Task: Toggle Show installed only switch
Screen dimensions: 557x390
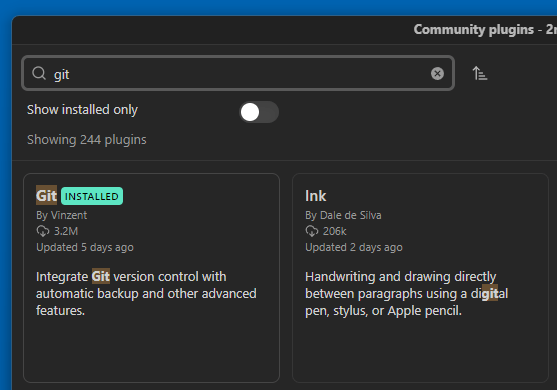Action: [259, 112]
